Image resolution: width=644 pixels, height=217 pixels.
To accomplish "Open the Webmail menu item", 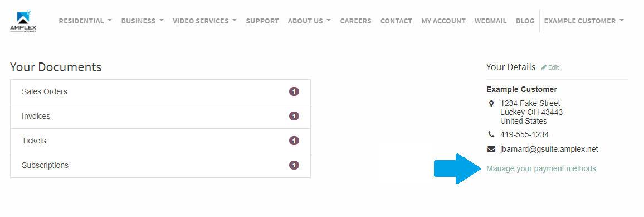I will [x=490, y=21].
